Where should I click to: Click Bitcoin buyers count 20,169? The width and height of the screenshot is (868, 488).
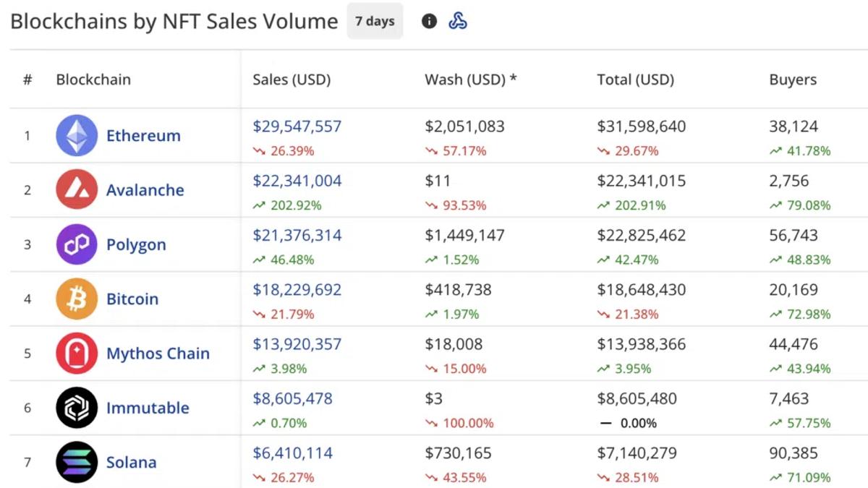coord(793,290)
